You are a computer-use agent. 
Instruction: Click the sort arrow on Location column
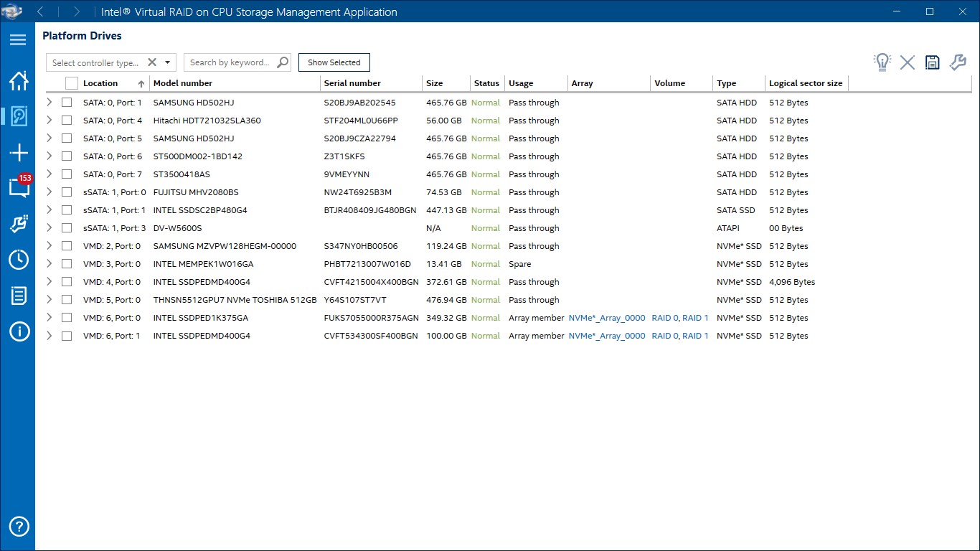point(141,84)
